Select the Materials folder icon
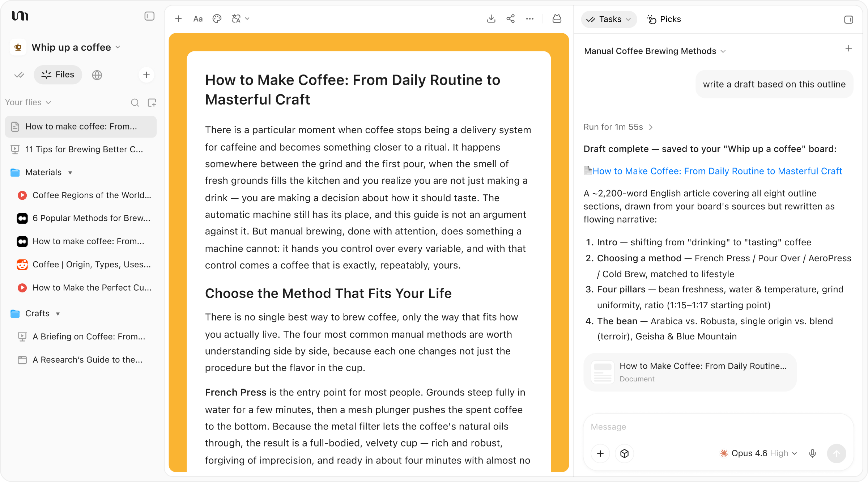Viewport: 868px width, 482px height. pos(15,173)
